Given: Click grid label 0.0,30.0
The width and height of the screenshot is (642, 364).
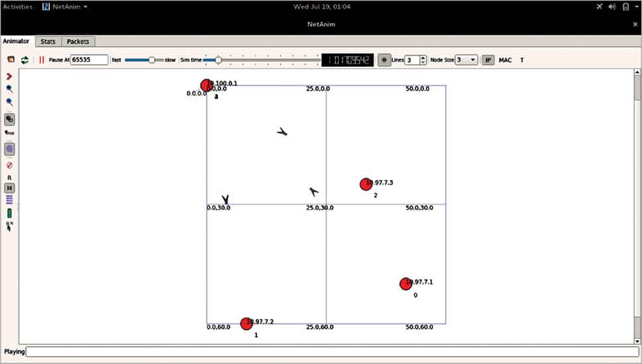Looking at the screenshot, I should [219, 208].
